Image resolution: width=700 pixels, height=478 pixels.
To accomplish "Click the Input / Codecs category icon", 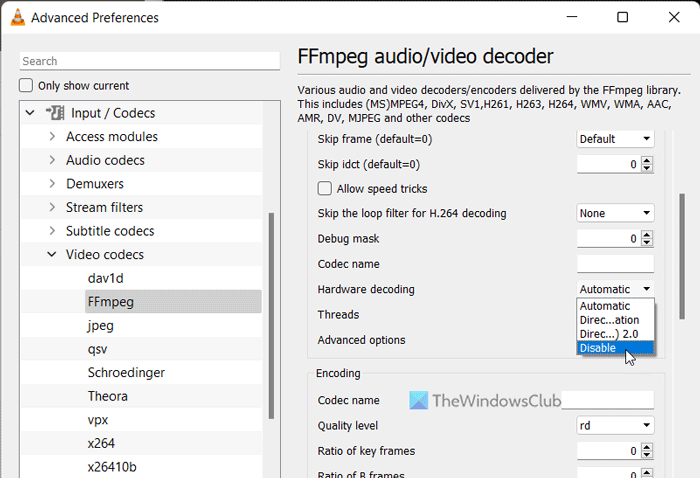I will [55, 113].
